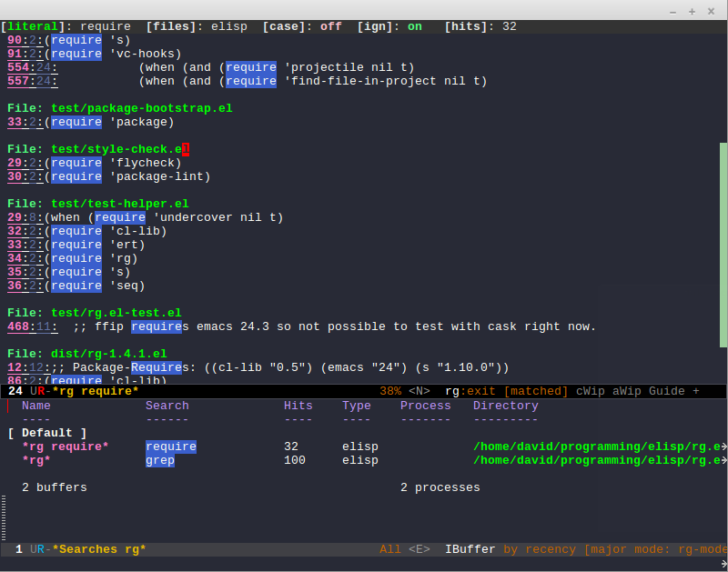Close the Emacs window
Screen dimensions: 728x572
[x=711, y=12]
